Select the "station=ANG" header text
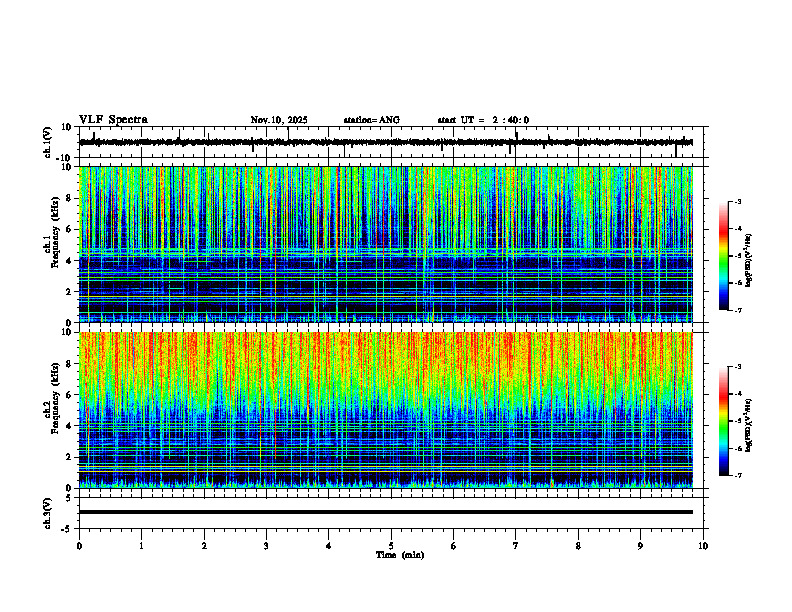The height and width of the screenshot is (612, 792). click(x=371, y=120)
